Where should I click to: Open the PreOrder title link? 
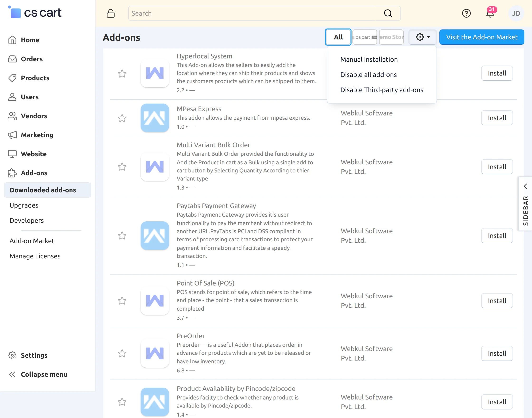pyautogui.click(x=191, y=336)
